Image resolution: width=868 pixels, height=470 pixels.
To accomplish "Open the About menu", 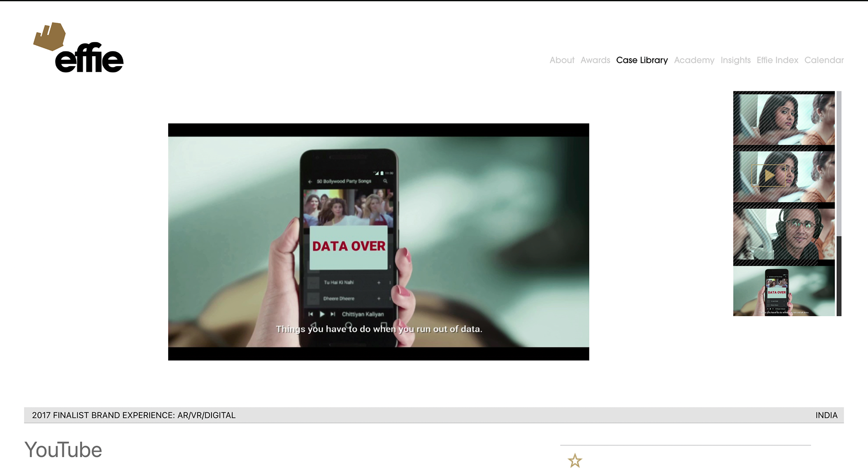I will pyautogui.click(x=562, y=60).
